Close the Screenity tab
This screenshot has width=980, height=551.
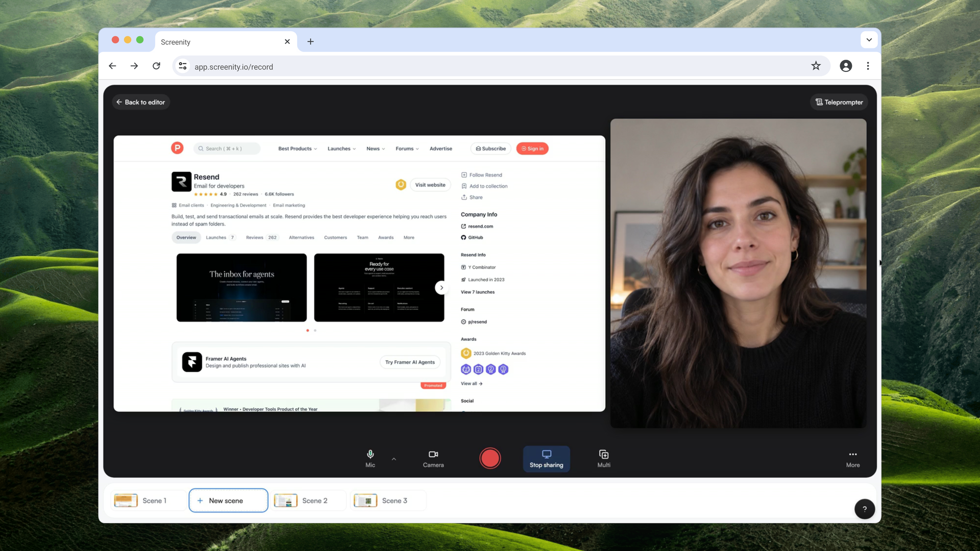point(287,42)
